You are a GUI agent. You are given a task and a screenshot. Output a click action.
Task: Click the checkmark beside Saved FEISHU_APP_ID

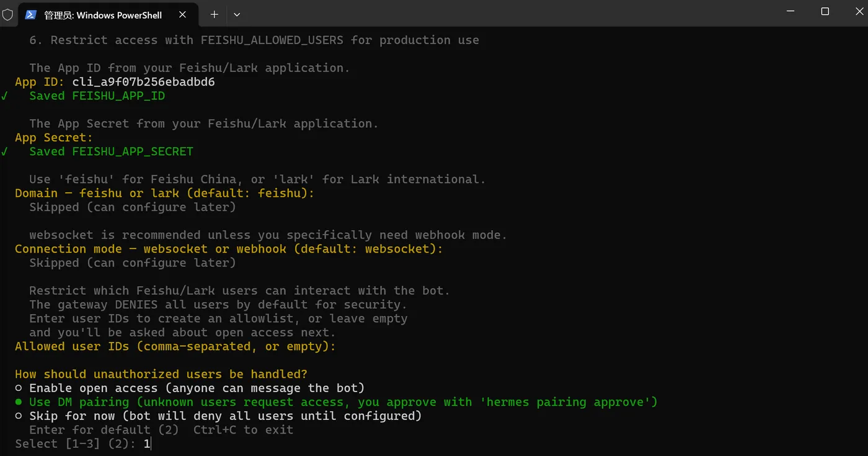(5, 96)
